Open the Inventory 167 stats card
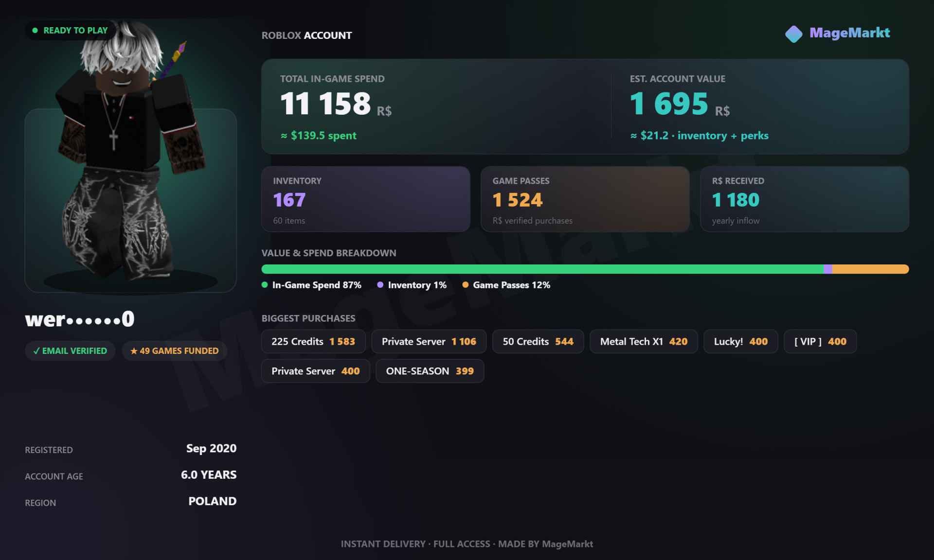934x560 pixels. click(x=366, y=199)
